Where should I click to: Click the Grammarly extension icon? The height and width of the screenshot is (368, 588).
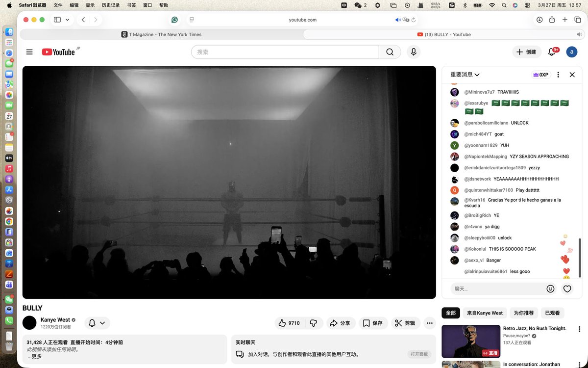[x=174, y=20]
